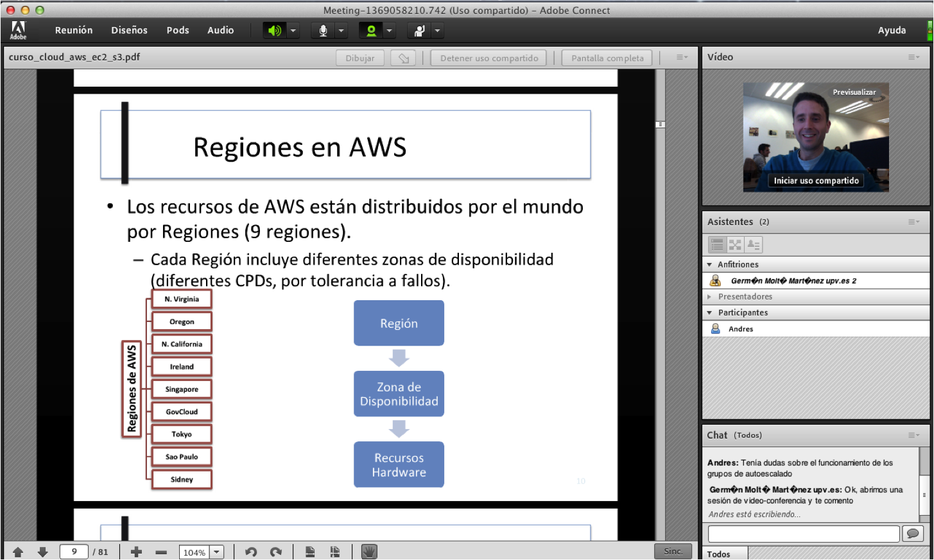Screen dimensions: 934x560
Task: Select participant Andres in attendee list
Action: (x=816, y=328)
